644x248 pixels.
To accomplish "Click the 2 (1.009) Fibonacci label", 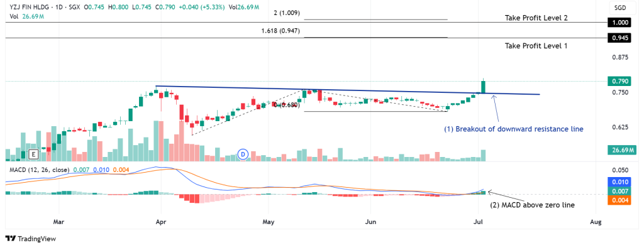I will pyautogui.click(x=287, y=13).
